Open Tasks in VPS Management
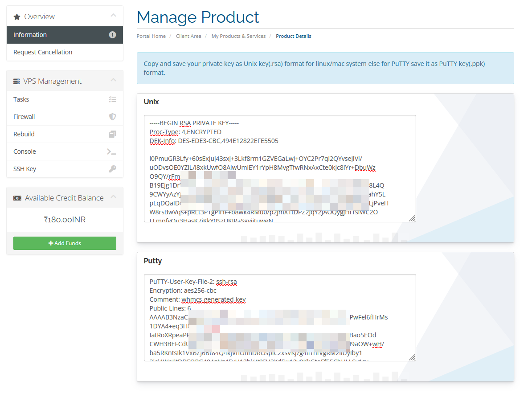 coord(65,99)
